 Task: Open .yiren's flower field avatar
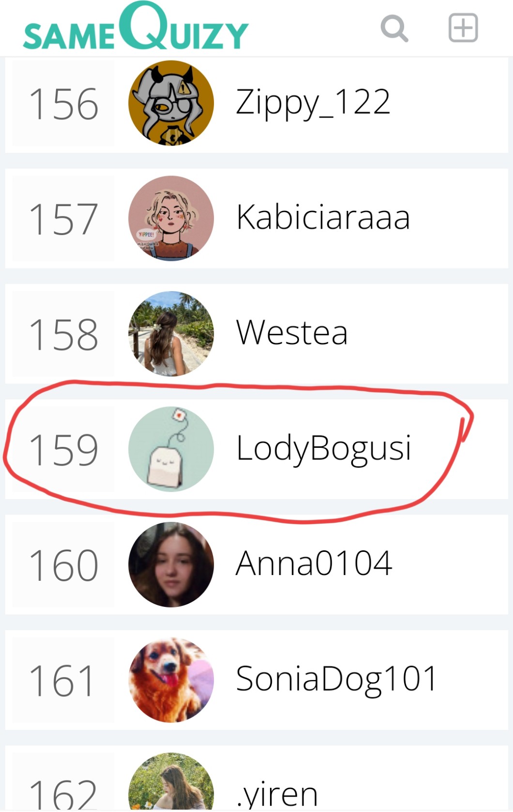171,782
